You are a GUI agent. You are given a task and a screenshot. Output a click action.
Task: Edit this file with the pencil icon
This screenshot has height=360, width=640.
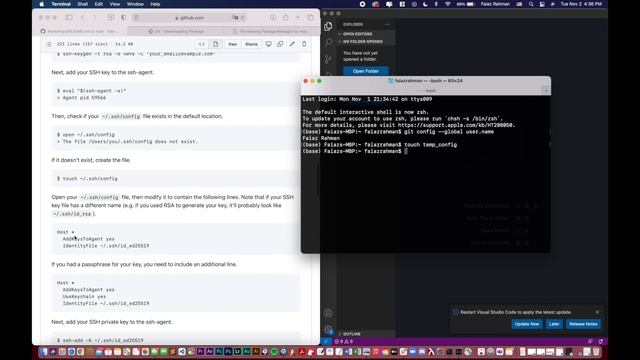click(x=292, y=44)
